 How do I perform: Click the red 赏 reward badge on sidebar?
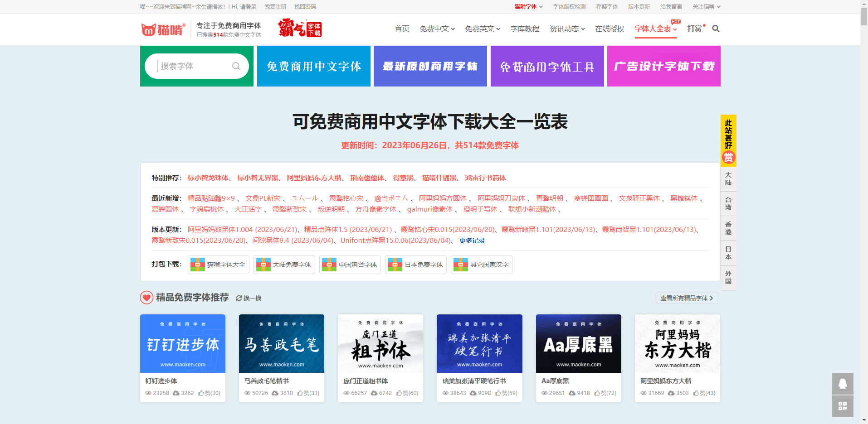tap(728, 157)
